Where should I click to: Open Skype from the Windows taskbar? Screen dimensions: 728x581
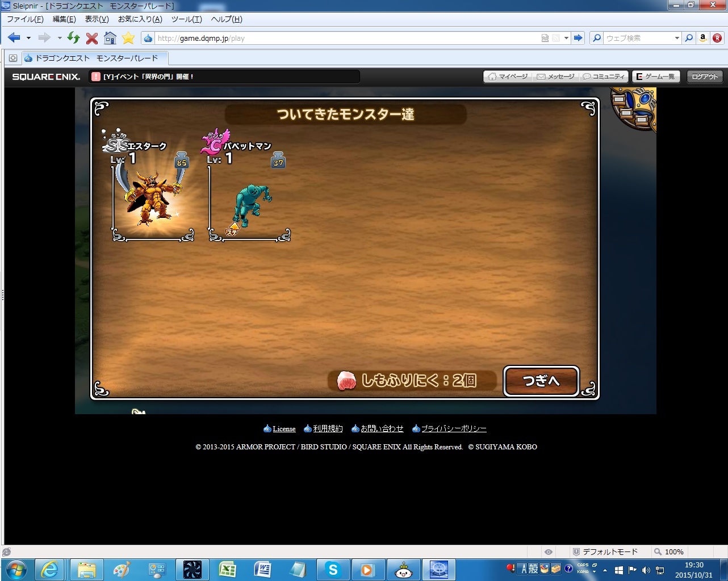333,570
